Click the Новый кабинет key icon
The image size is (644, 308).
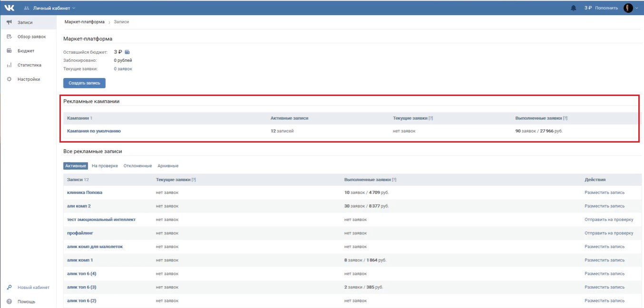[x=9, y=288]
